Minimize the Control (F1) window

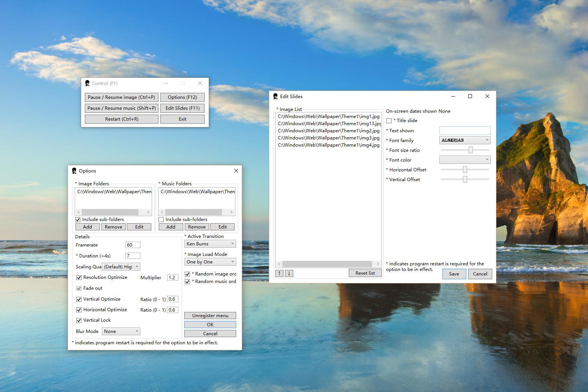[166, 83]
